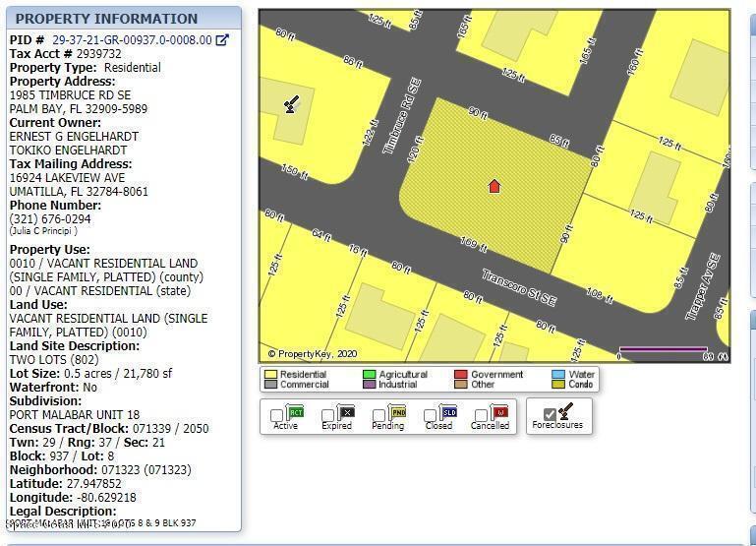Click the gavel icon in Foreclosures filter
756x546 pixels.
[564, 410]
